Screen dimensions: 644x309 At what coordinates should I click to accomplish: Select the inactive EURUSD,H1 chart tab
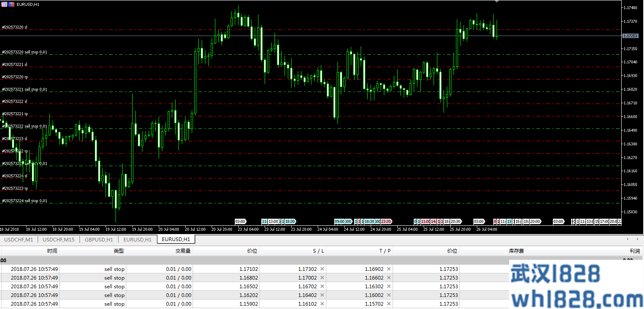coord(137,239)
